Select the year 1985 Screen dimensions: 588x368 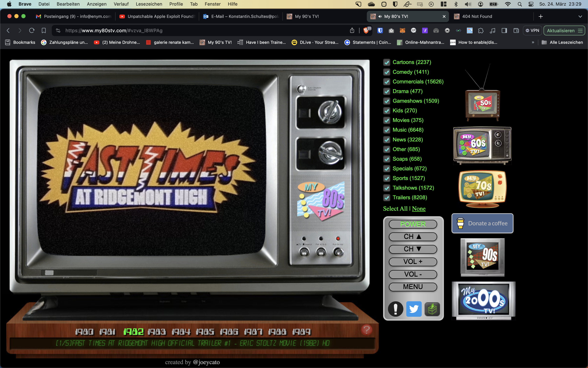tap(205, 332)
